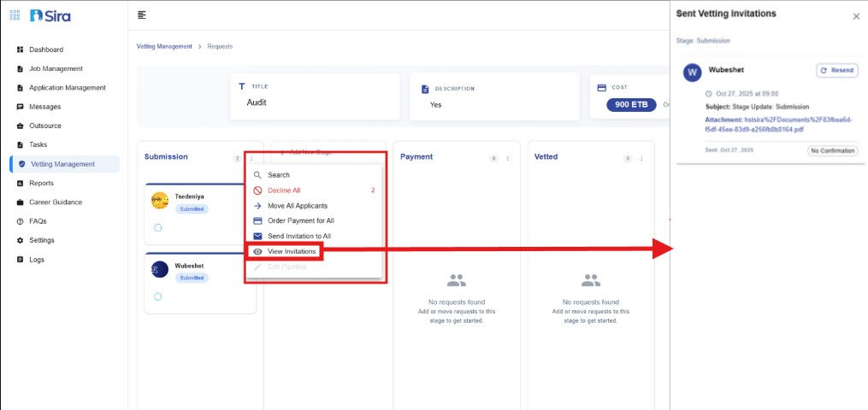Go to Settings in the sidebar
Image resolution: width=868 pixels, height=410 pixels.
[x=42, y=240]
